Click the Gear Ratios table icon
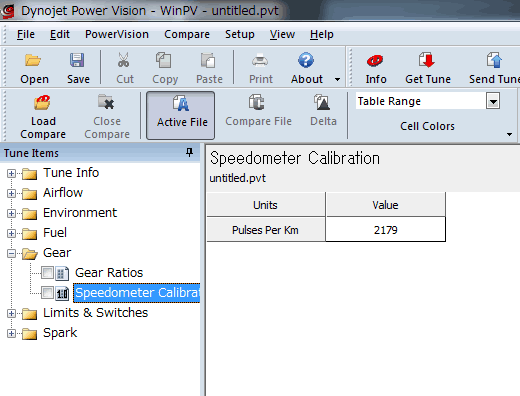The width and height of the screenshot is (520, 396). click(62, 273)
